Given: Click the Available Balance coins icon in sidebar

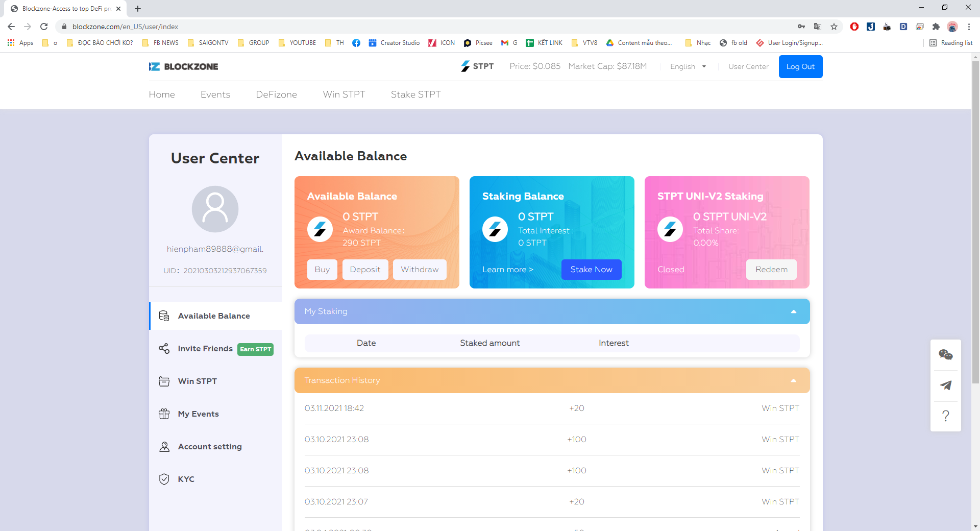Looking at the screenshot, I should coord(164,316).
